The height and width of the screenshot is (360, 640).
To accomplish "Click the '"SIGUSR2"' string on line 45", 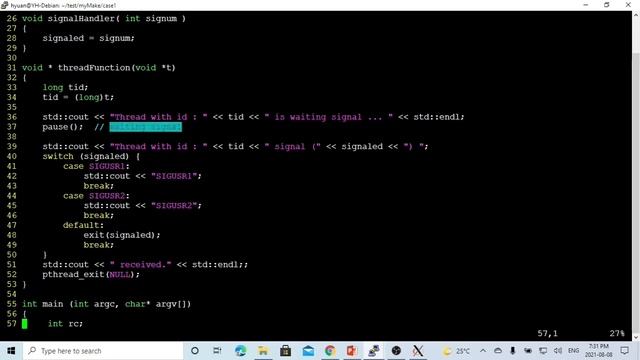I will pos(174,206).
